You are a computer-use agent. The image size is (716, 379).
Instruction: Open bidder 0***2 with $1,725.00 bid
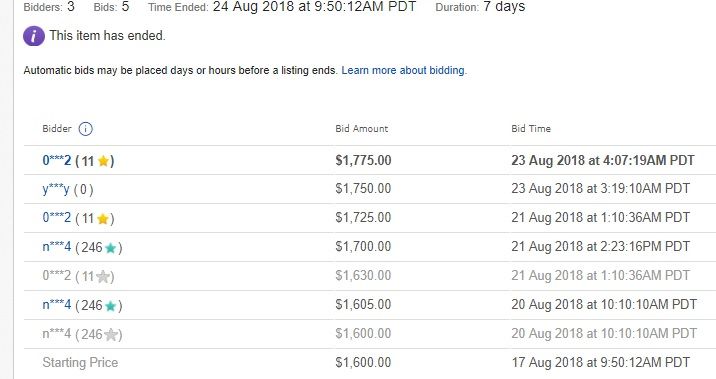[57, 217]
